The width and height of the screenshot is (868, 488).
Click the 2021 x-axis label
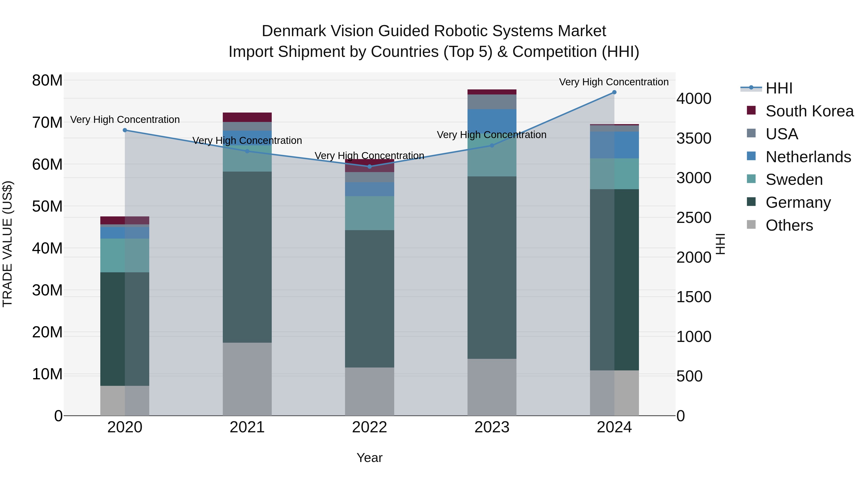pos(247,427)
